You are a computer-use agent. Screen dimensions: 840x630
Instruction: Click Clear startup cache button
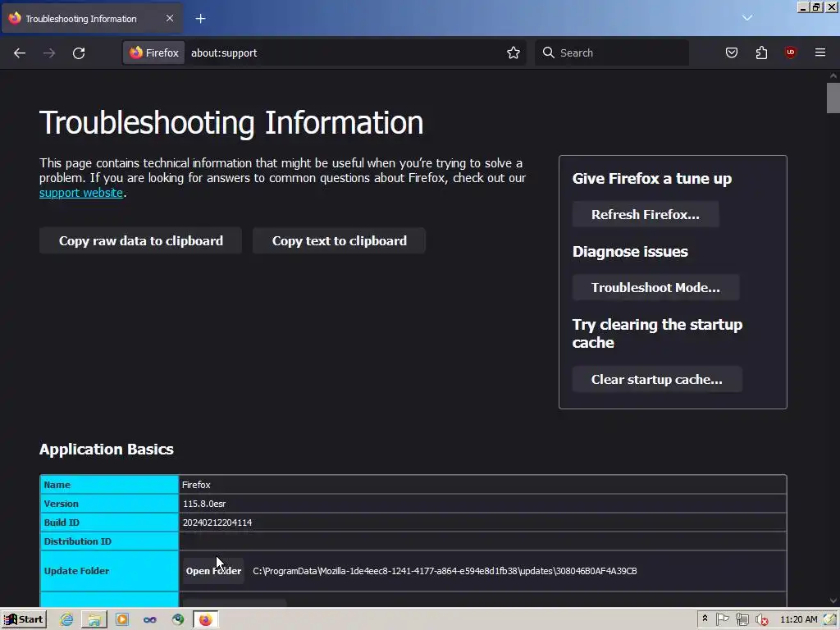[657, 379]
